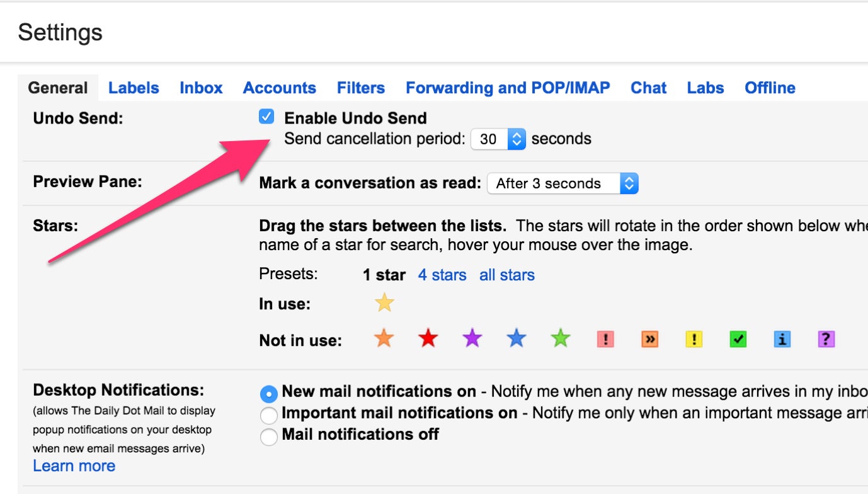Click the all stars preset link
868x494 pixels.
click(x=506, y=275)
